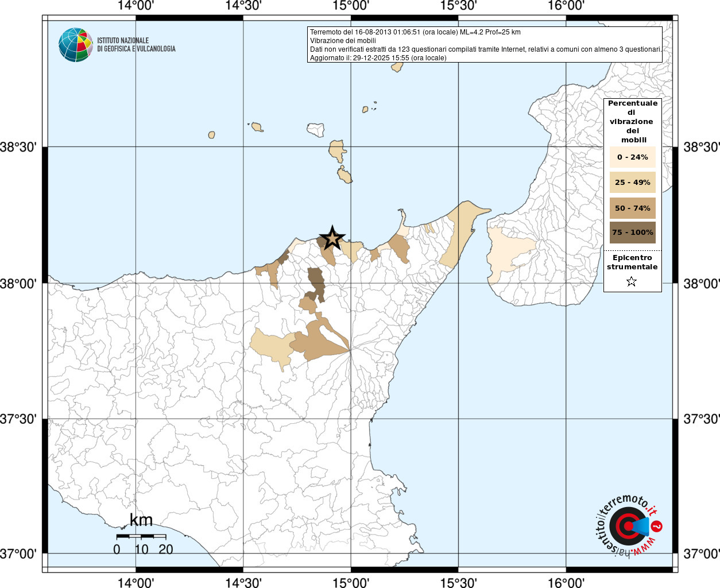Image resolution: width=720 pixels, height=588 pixels.
Task: Click the 'Epicentro strumentale' legend label
Action: pos(632,262)
